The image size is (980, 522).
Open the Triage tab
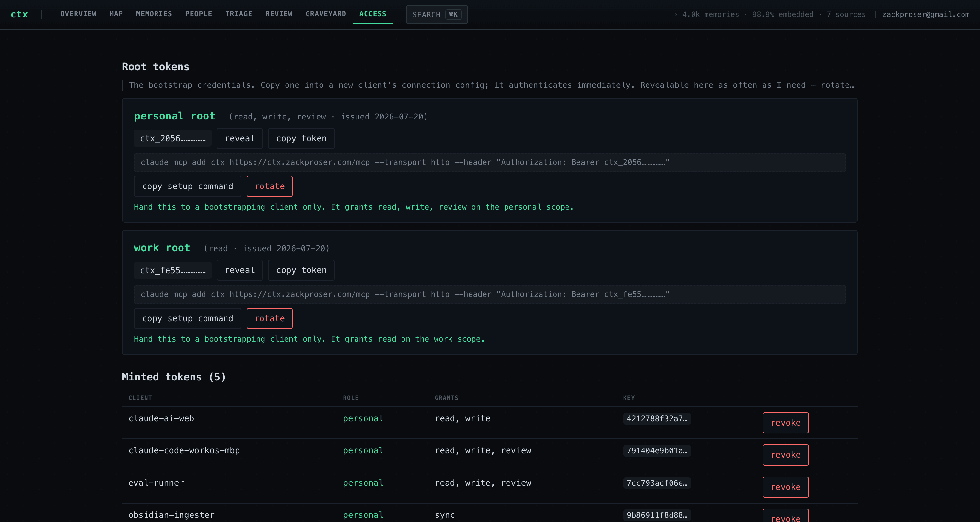[239, 14]
